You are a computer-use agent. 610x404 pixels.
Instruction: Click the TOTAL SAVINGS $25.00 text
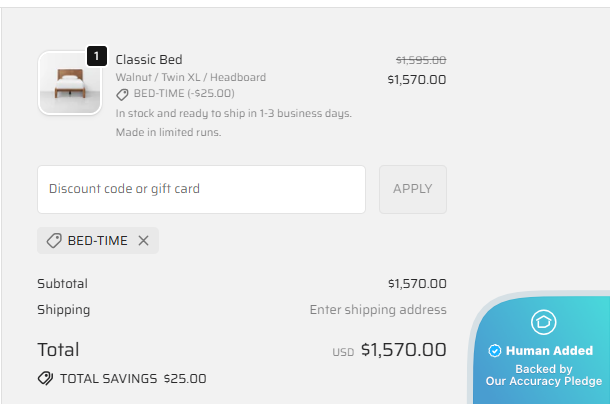[133, 379]
